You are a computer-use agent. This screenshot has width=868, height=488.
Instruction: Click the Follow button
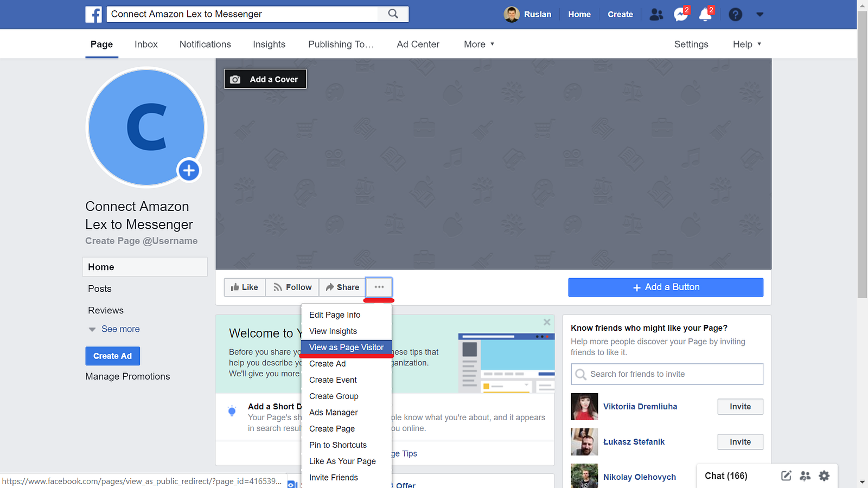click(292, 287)
